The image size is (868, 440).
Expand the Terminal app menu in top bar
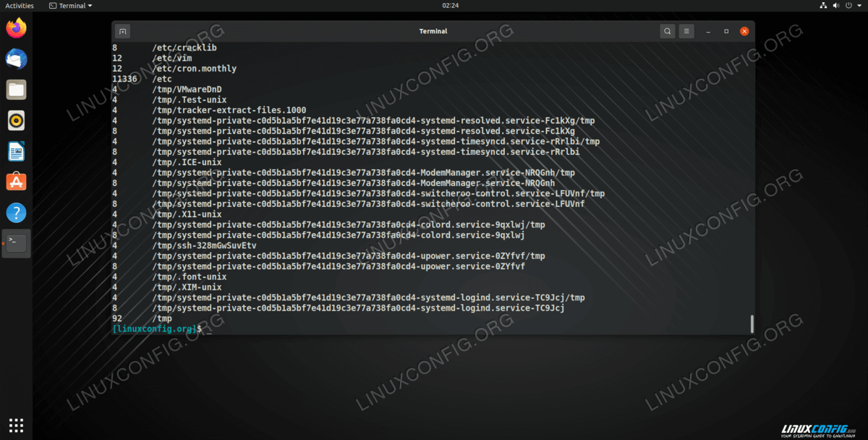71,5
